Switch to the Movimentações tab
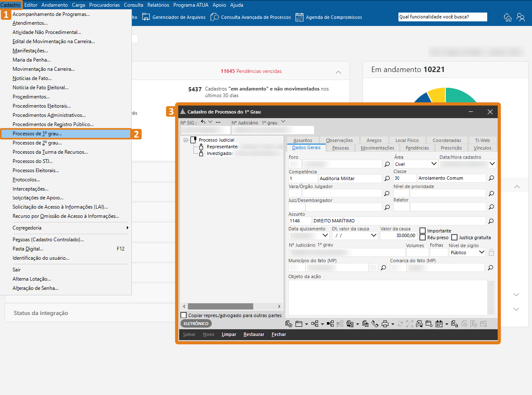Screen dimensions: 532x395 pyautogui.click(x=377, y=148)
